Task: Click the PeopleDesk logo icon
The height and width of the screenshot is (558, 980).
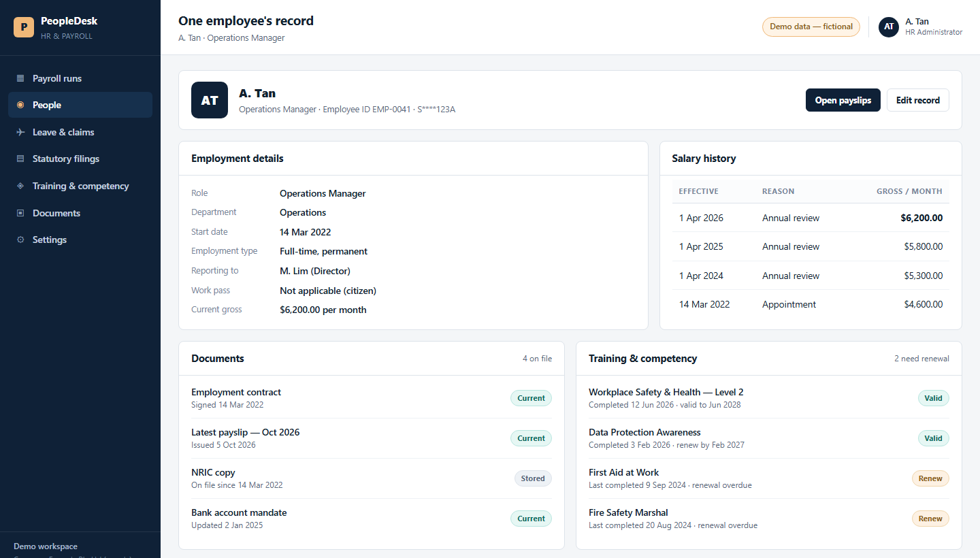Action: pos(24,27)
